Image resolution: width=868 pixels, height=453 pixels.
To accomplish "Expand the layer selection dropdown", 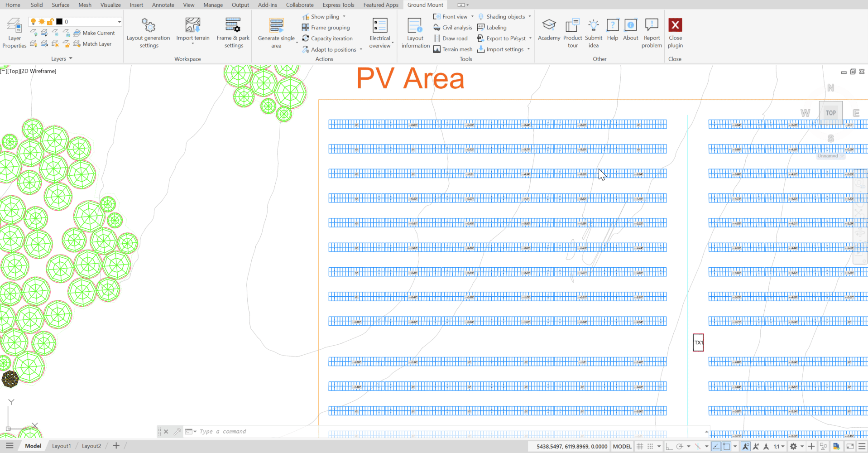I will [x=120, y=22].
